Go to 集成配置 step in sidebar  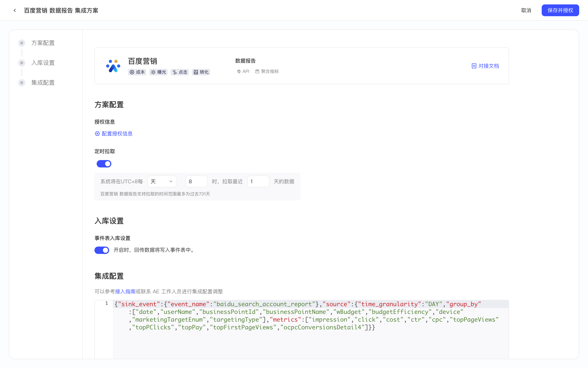[36, 83]
